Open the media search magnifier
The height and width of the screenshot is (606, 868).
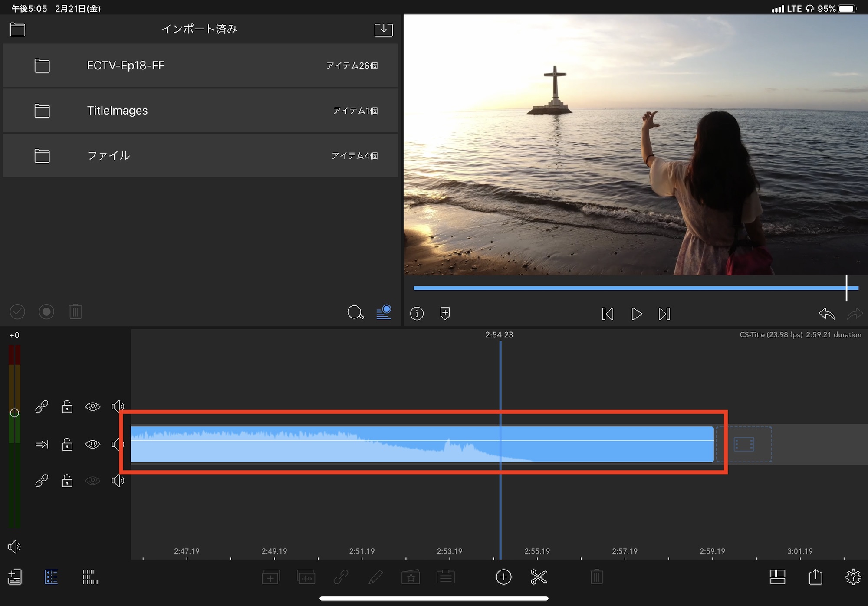click(355, 312)
